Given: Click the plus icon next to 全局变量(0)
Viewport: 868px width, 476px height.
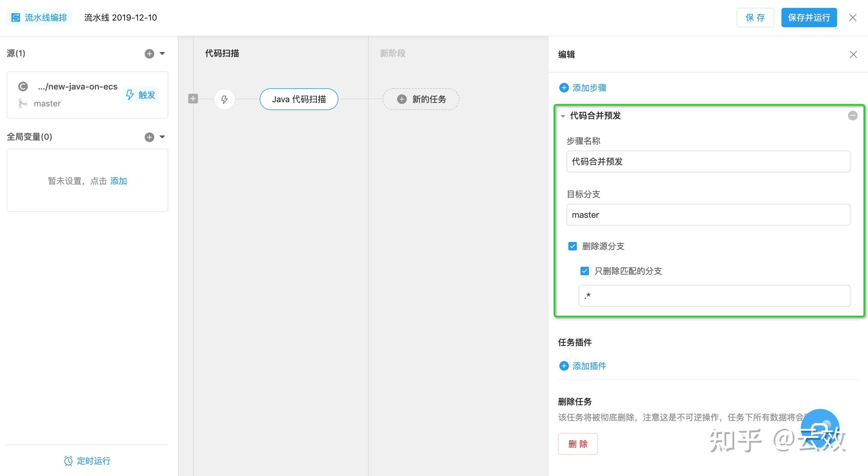Looking at the screenshot, I should tap(149, 137).
